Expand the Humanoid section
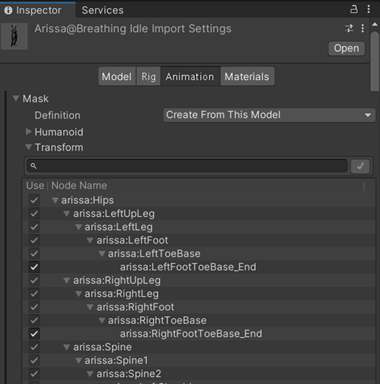The image size is (380, 384). (x=29, y=132)
